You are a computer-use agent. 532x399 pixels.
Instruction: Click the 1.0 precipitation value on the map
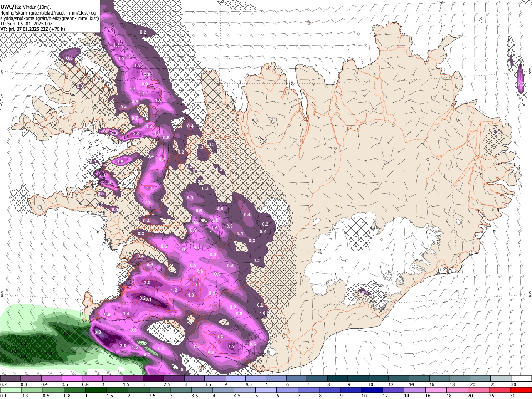point(182,250)
